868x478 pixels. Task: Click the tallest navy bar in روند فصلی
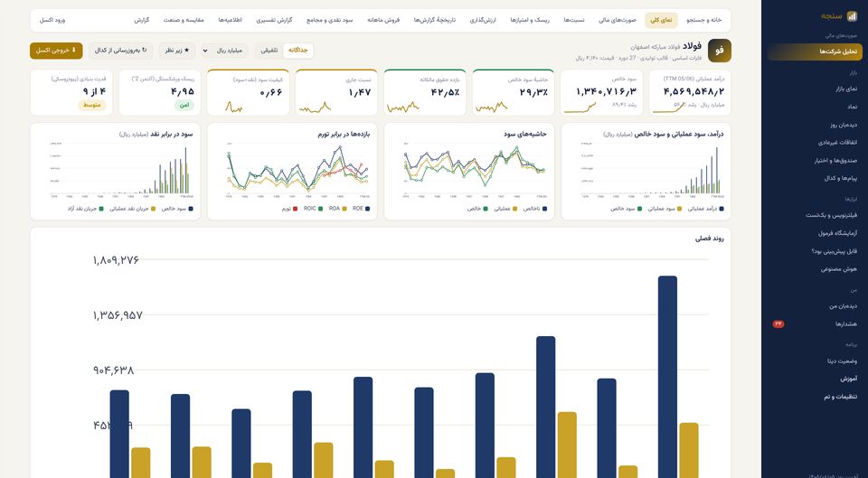point(667,377)
